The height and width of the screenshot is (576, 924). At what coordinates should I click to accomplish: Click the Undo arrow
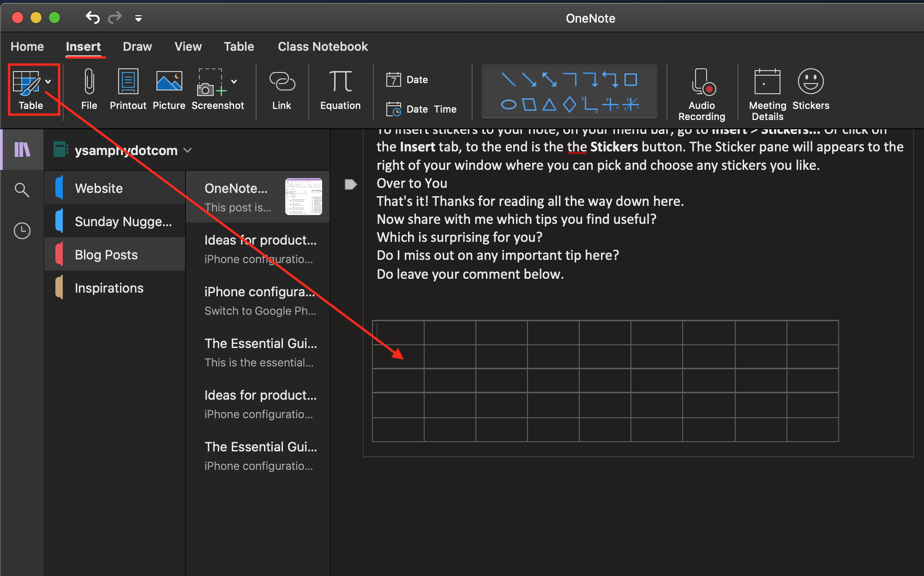93,18
